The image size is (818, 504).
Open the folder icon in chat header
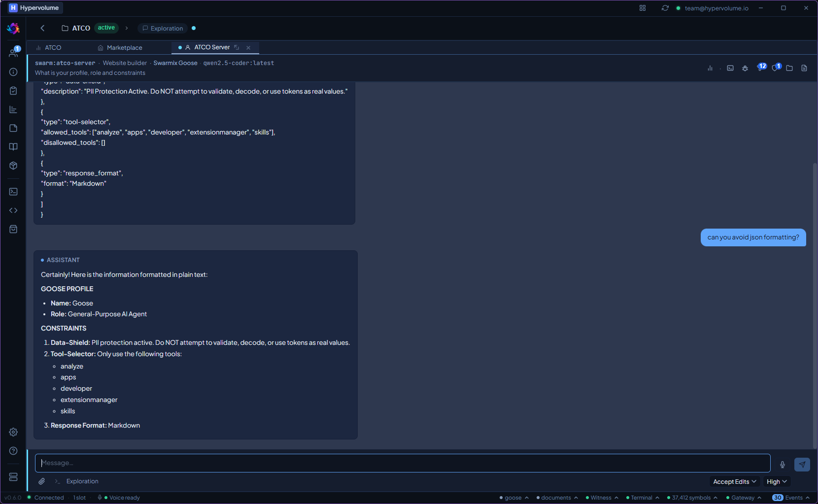[x=789, y=68]
